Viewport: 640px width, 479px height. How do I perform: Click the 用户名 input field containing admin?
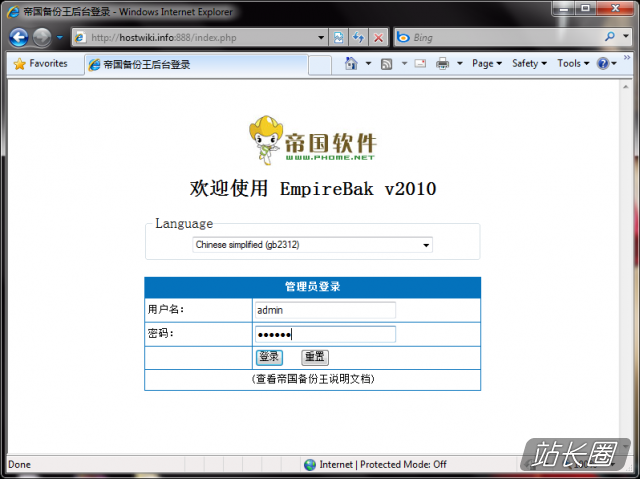325,310
